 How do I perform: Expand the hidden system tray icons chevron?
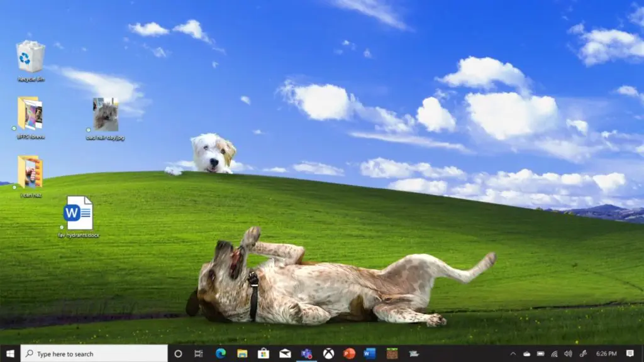tap(513, 353)
